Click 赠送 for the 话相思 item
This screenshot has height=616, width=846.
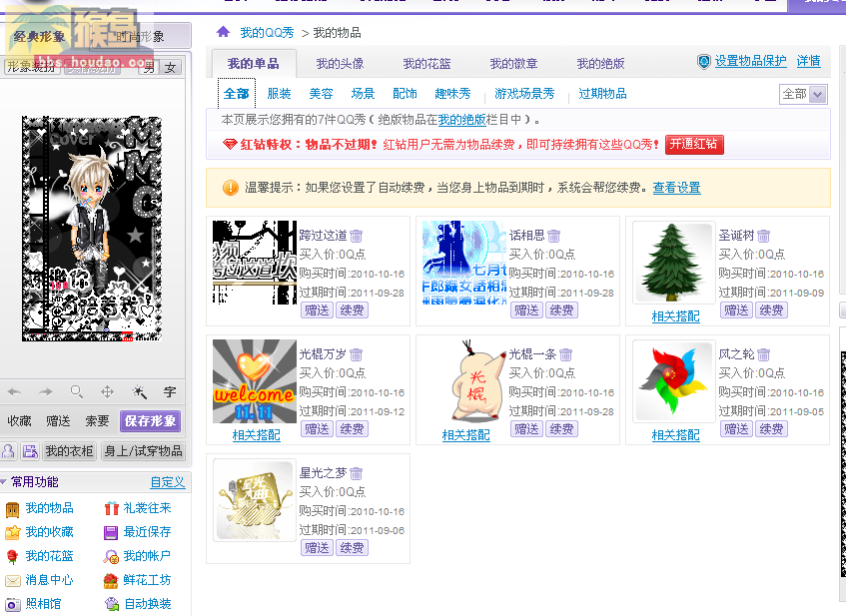click(526, 310)
